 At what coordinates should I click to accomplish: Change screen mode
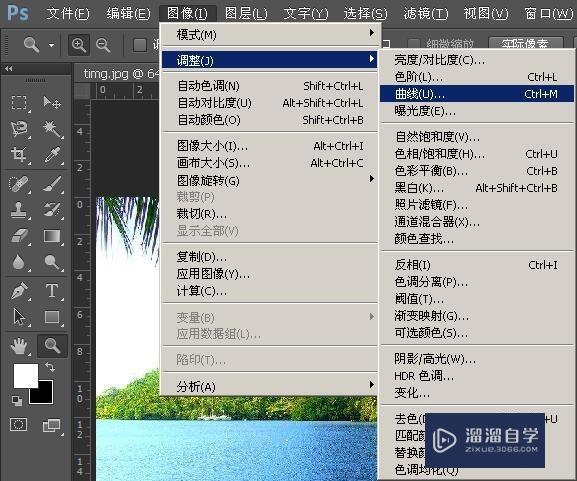point(52,425)
